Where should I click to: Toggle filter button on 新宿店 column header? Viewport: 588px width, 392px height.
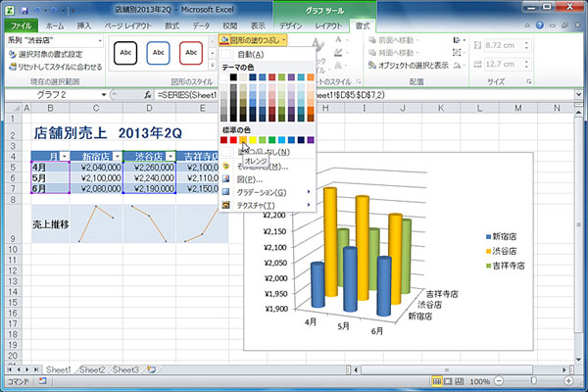tap(117, 156)
